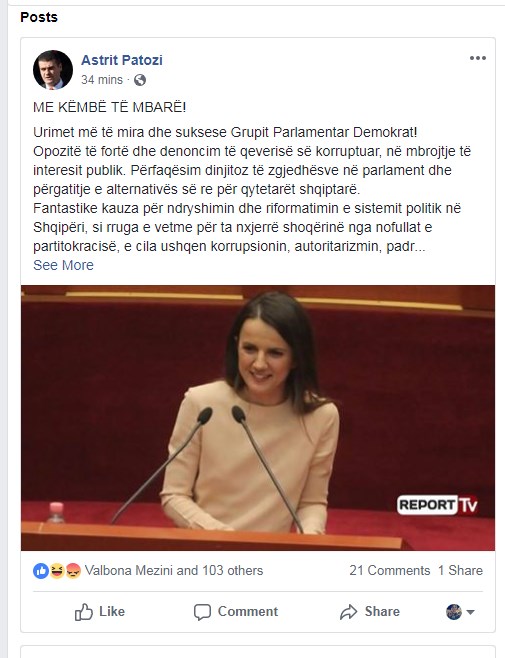Open Astrit Patozi's profile picture

(53, 70)
